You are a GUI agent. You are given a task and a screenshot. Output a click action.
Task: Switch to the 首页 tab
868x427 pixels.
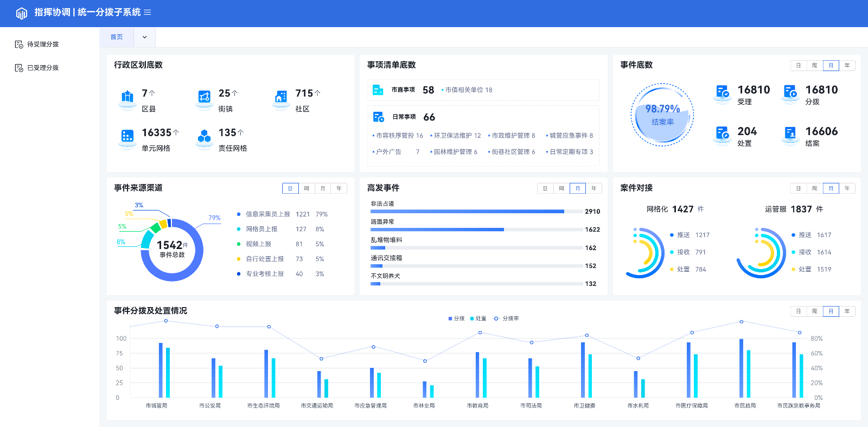pos(117,37)
